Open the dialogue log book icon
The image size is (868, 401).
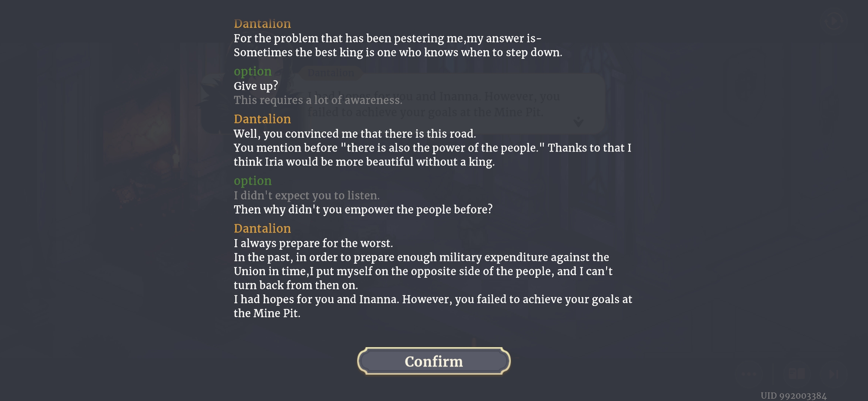pyautogui.click(x=796, y=374)
